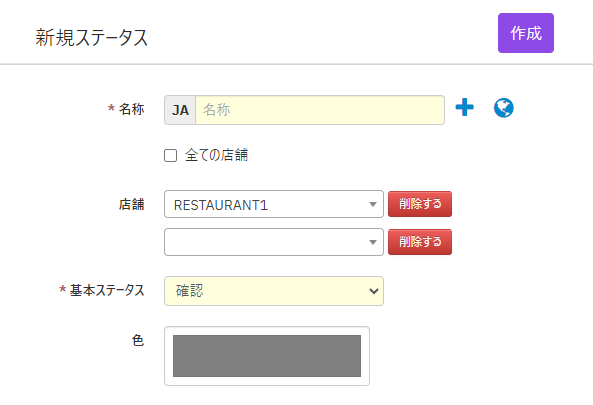593x405 pixels.
Task: Open the RESTAURANT1 store dropdown
Action: point(274,204)
